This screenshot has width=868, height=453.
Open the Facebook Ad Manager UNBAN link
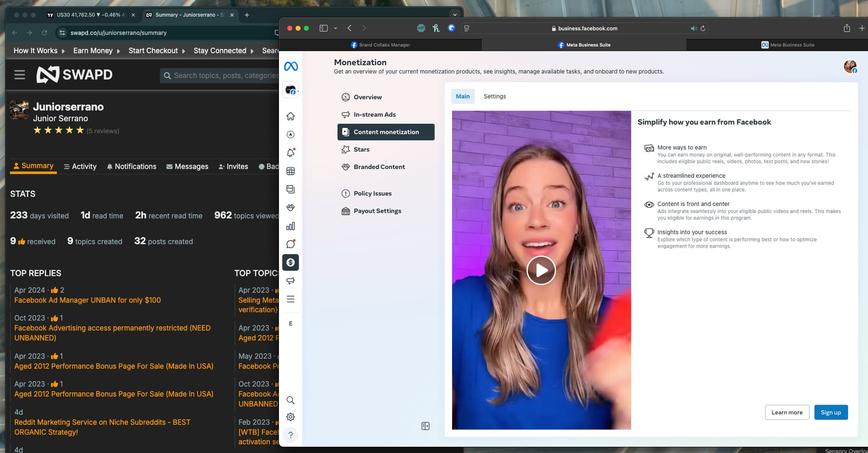coord(87,300)
